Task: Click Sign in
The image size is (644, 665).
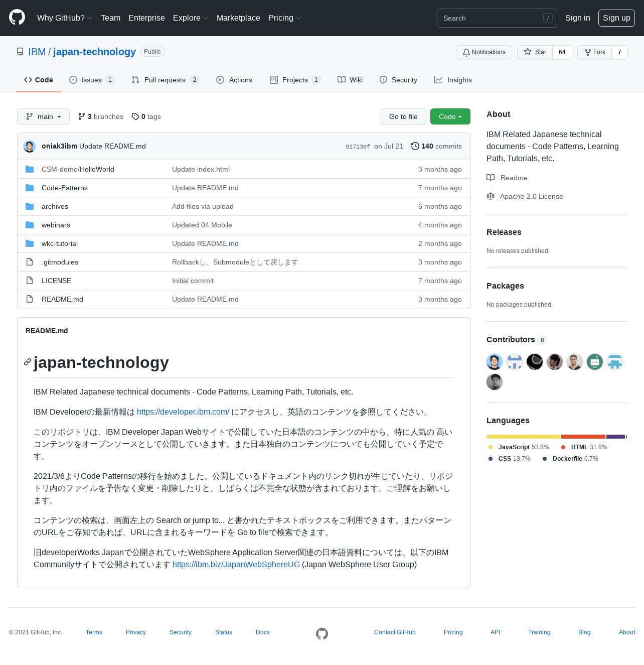Action: tap(577, 18)
